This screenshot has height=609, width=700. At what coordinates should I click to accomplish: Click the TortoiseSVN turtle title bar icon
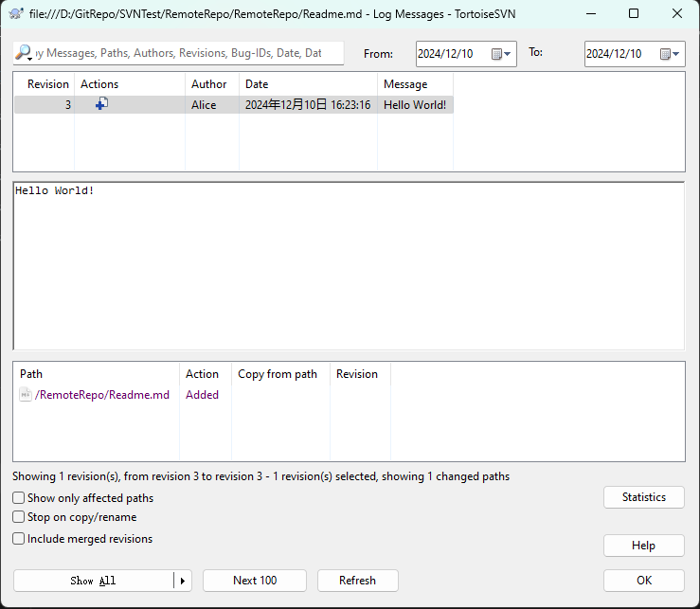click(16, 14)
